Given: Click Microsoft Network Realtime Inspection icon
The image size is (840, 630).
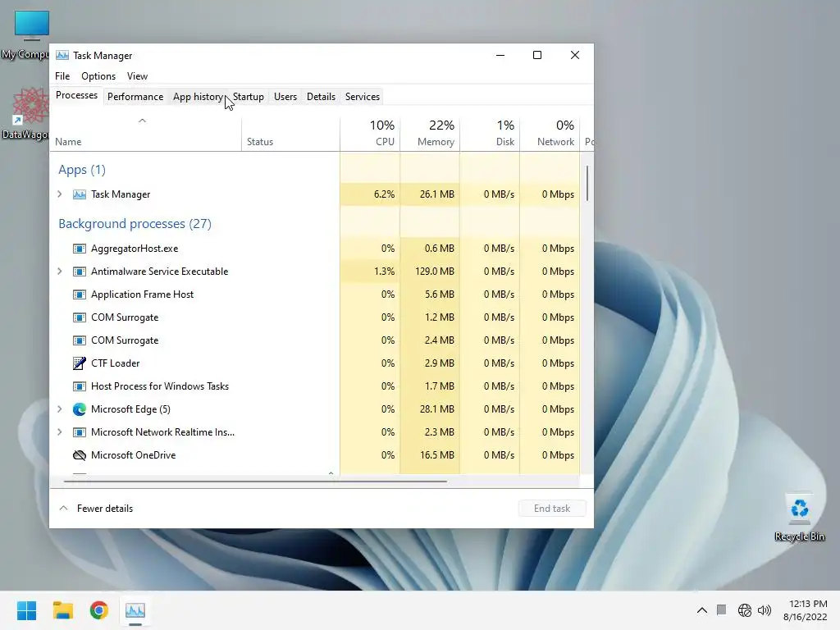Looking at the screenshot, I should (80, 432).
